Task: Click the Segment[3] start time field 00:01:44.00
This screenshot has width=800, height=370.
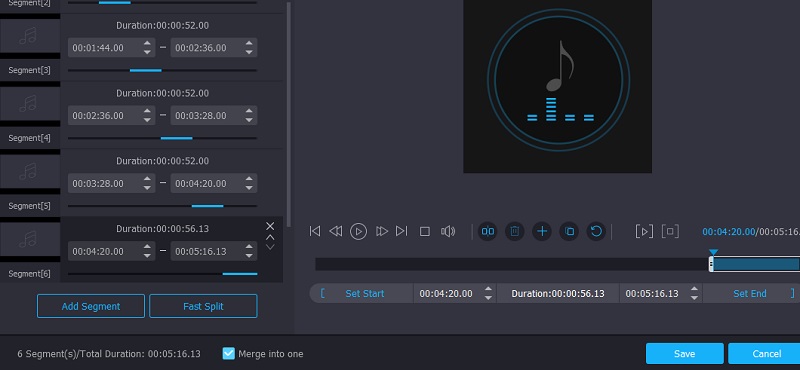Action: (x=111, y=48)
